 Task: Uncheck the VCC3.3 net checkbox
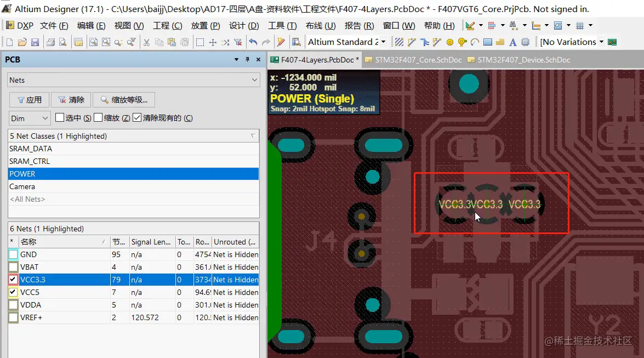[13, 280]
